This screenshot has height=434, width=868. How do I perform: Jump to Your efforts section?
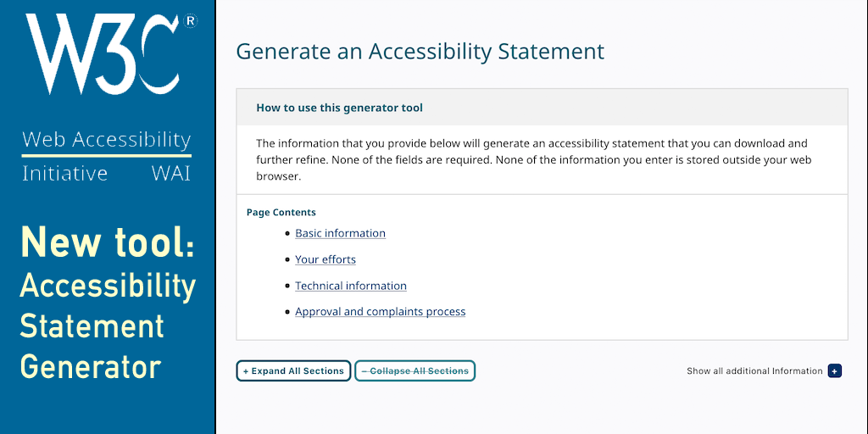pyautogui.click(x=325, y=259)
